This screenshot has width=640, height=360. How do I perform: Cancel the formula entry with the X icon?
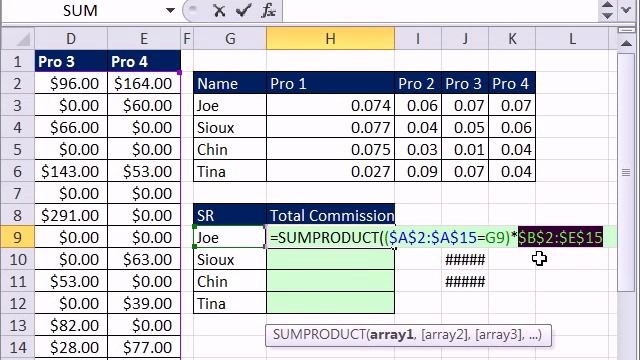pyautogui.click(x=219, y=11)
